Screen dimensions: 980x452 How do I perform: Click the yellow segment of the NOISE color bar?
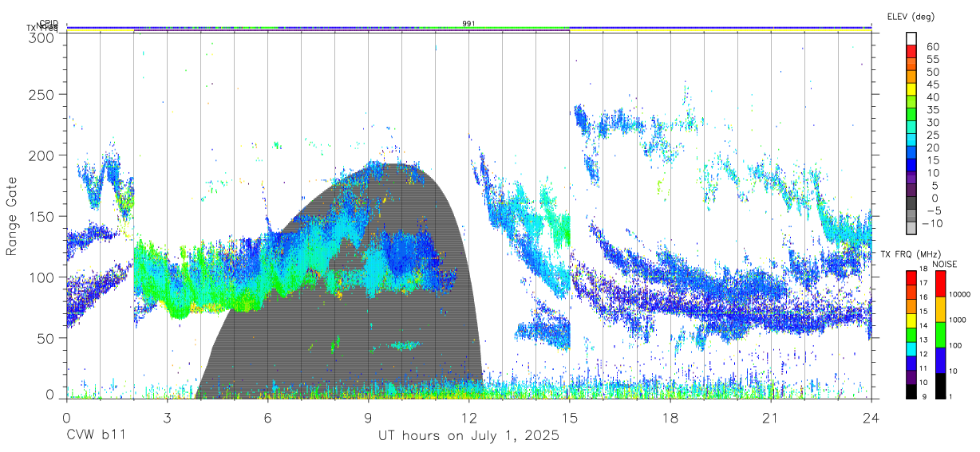[x=940, y=309]
